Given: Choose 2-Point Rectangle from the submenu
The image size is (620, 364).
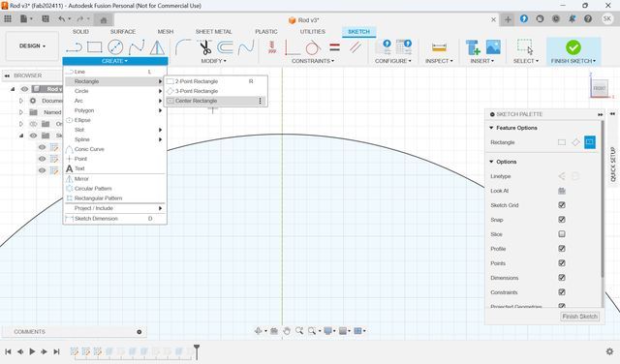Looking at the screenshot, I should 215,81.
